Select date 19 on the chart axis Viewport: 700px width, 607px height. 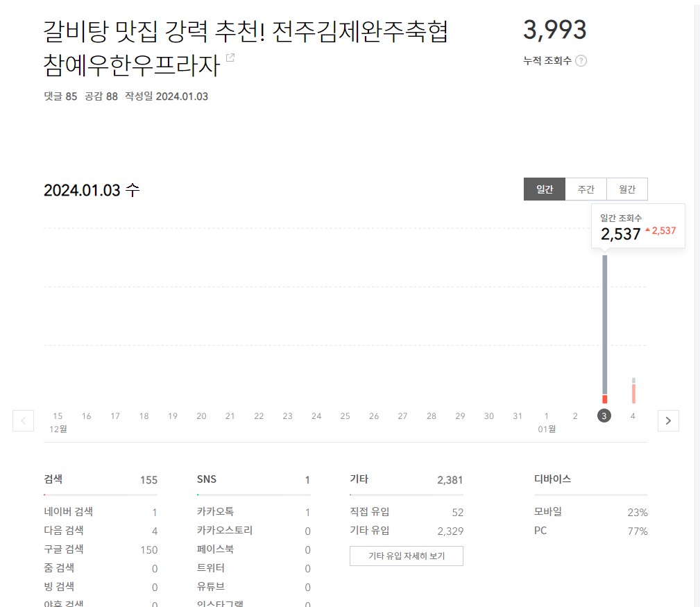[173, 416]
